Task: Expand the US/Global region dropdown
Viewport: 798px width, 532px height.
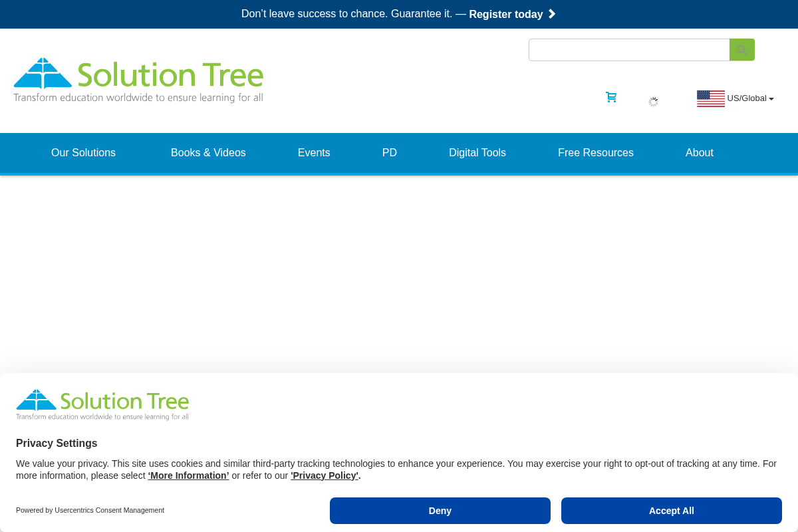Action: (751, 98)
